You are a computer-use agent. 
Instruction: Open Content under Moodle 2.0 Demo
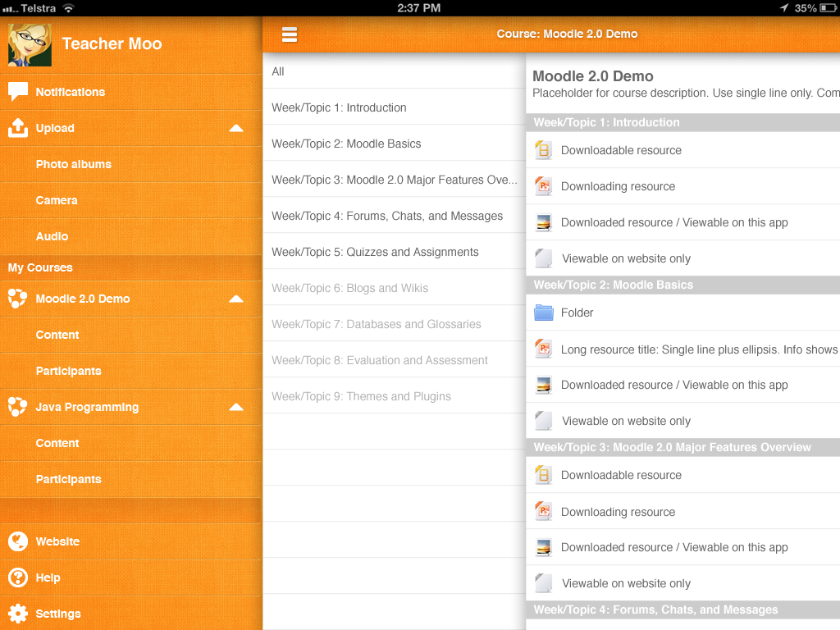pos(130,335)
